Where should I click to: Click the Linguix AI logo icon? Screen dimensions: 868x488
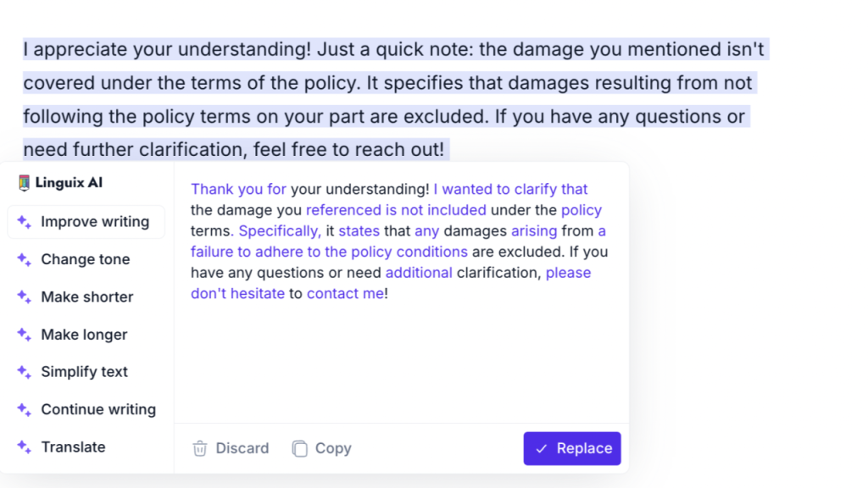click(24, 183)
